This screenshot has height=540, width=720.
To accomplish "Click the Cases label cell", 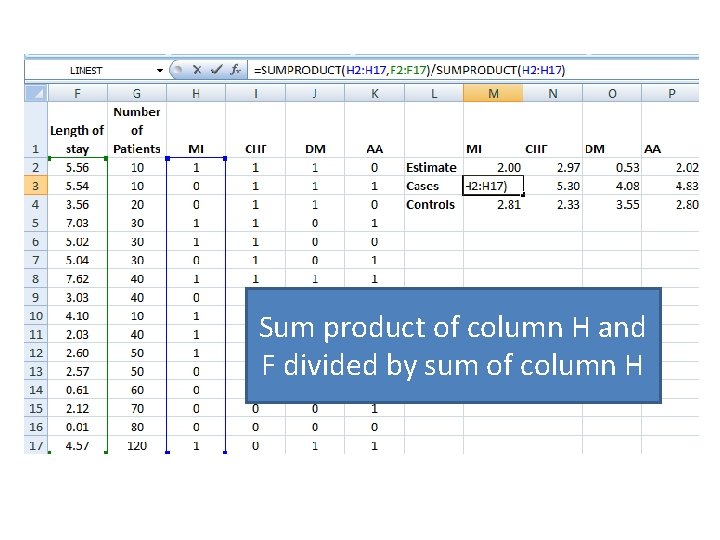I will pyautogui.click(x=434, y=186).
